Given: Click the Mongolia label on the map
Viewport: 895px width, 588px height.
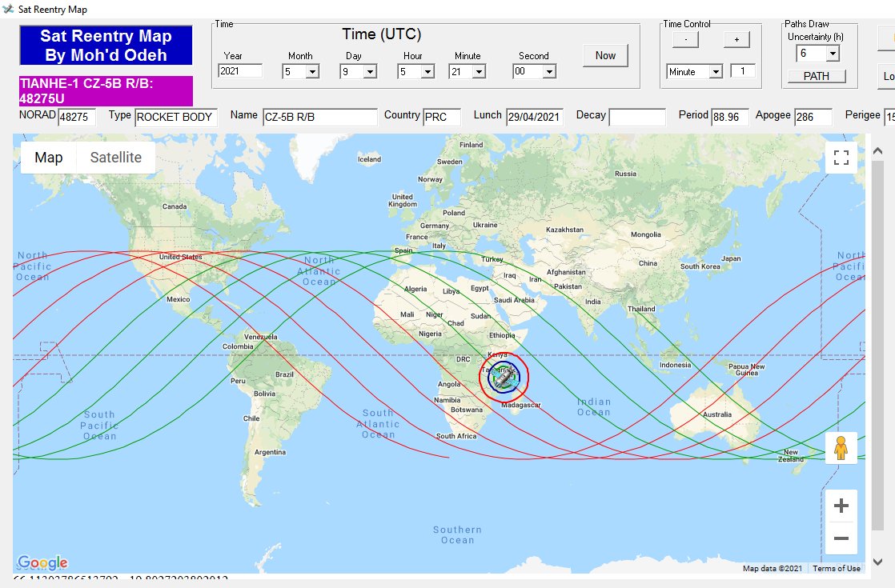Looking at the screenshot, I should coord(645,234).
